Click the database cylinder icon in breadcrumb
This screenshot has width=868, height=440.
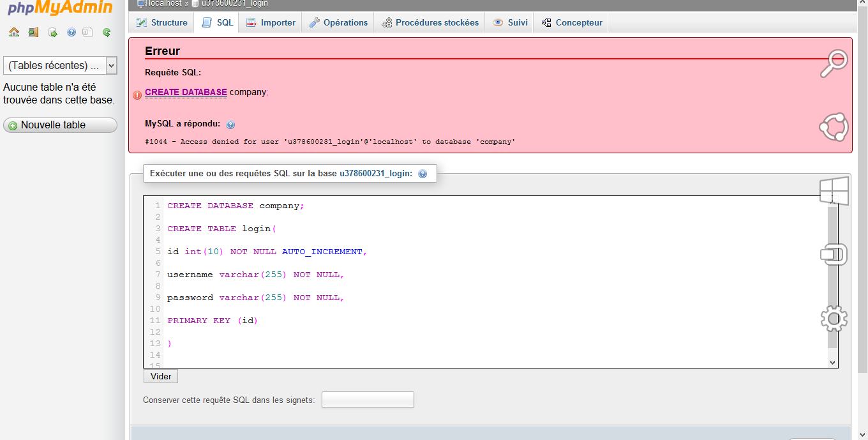click(195, 3)
